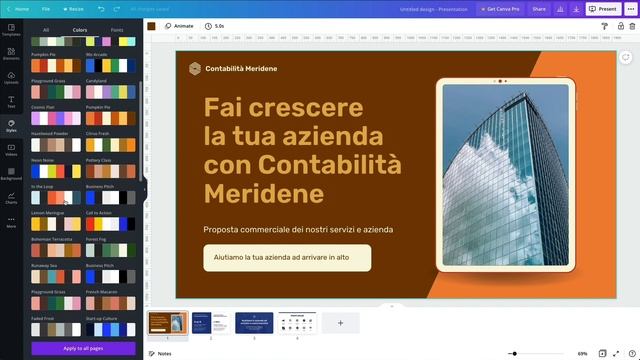This screenshot has height=360, width=640.
Task: Open the Resize options menu
Action: point(73,9)
